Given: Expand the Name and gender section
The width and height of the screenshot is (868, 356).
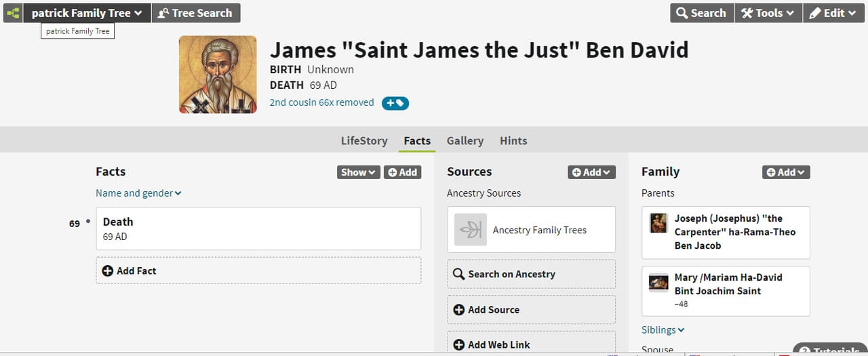Looking at the screenshot, I should click(138, 193).
